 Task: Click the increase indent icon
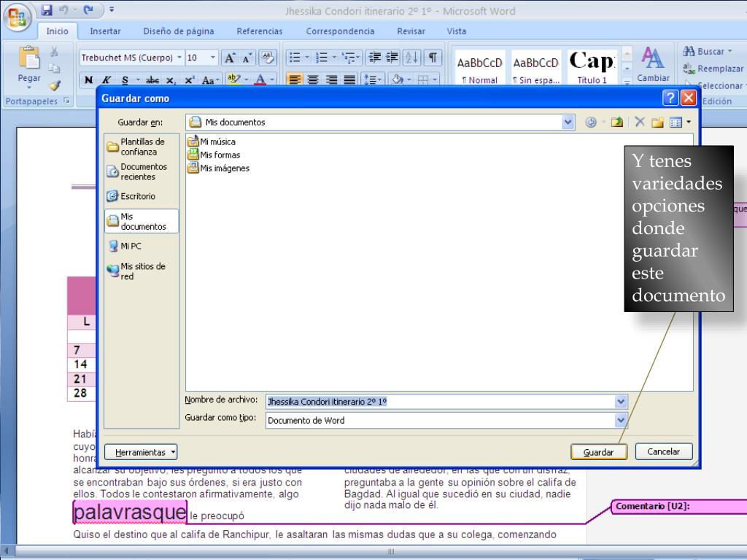click(x=392, y=58)
